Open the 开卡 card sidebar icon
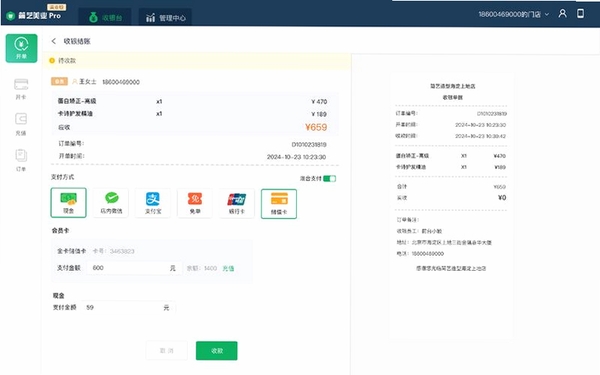The image size is (600, 375). click(x=21, y=89)
